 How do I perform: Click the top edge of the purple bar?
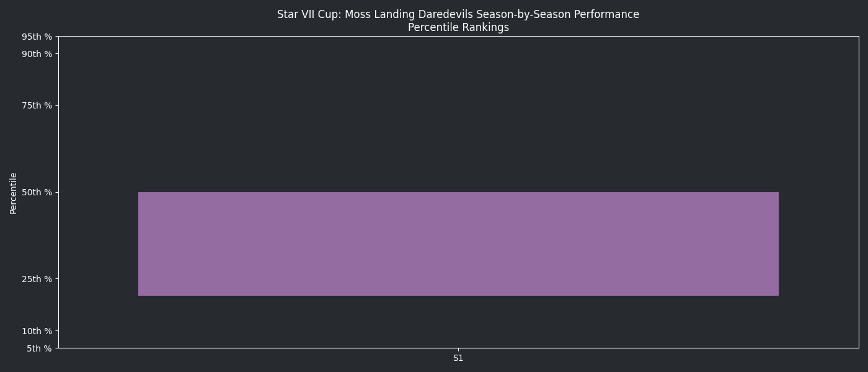(x=458, y=192)
